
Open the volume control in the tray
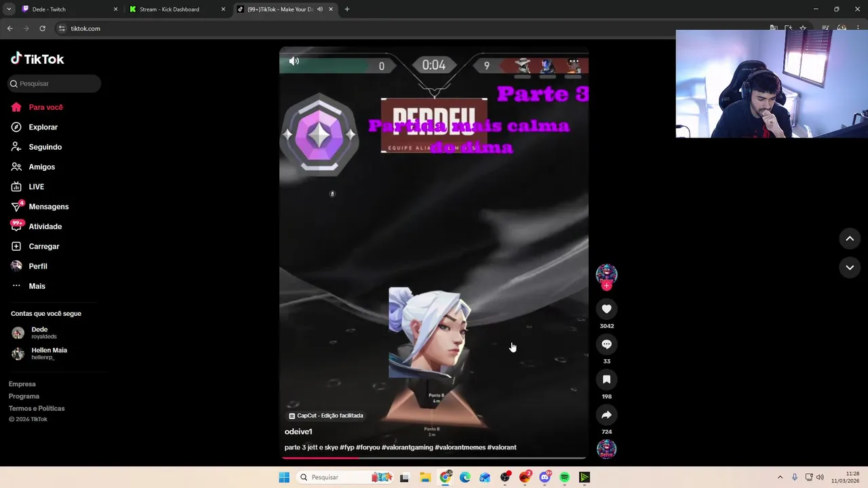[x=820, y=477]
